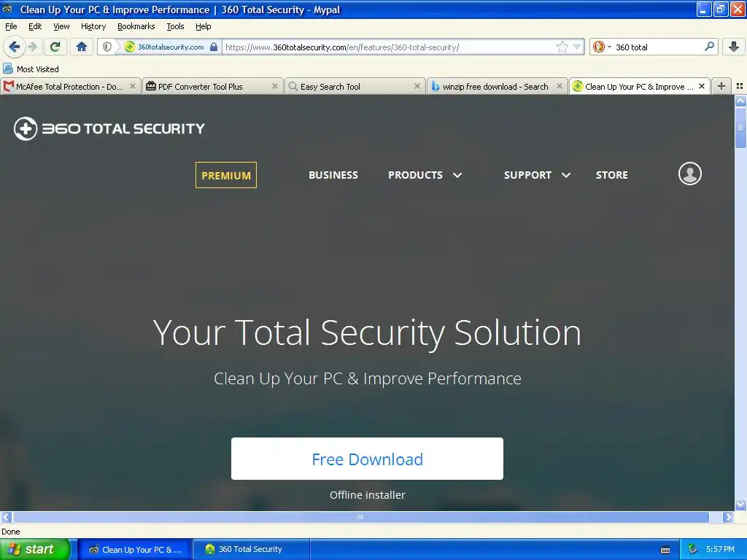
Task: Click the address bar URL field
Action: pos(388,47)
